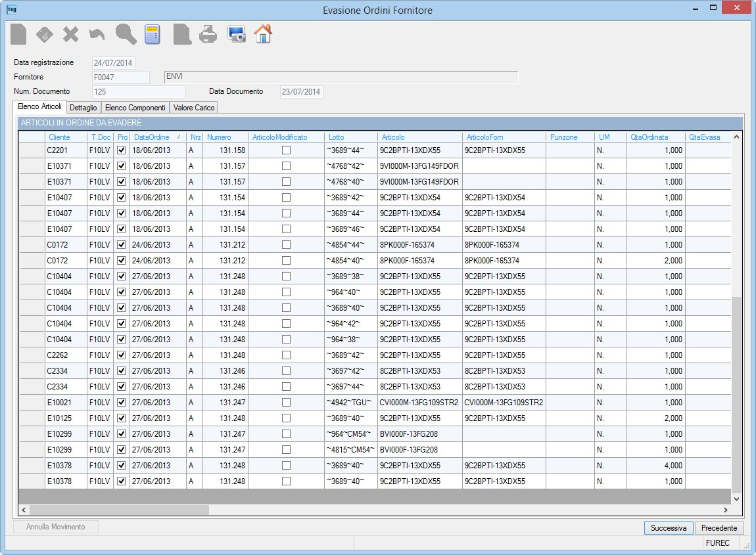Toggle Pro checkbox in the E10021 row
This screenshot has height=555, width=756.
122,402
